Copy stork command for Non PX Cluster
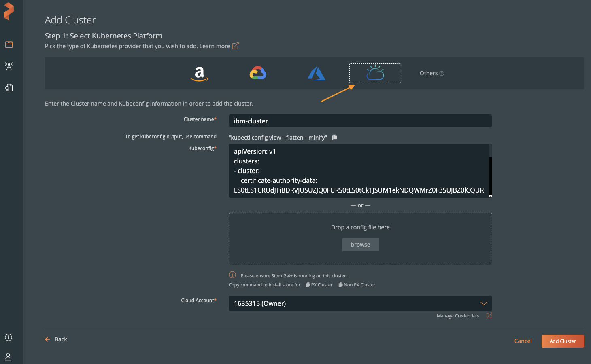 [357, 285]
